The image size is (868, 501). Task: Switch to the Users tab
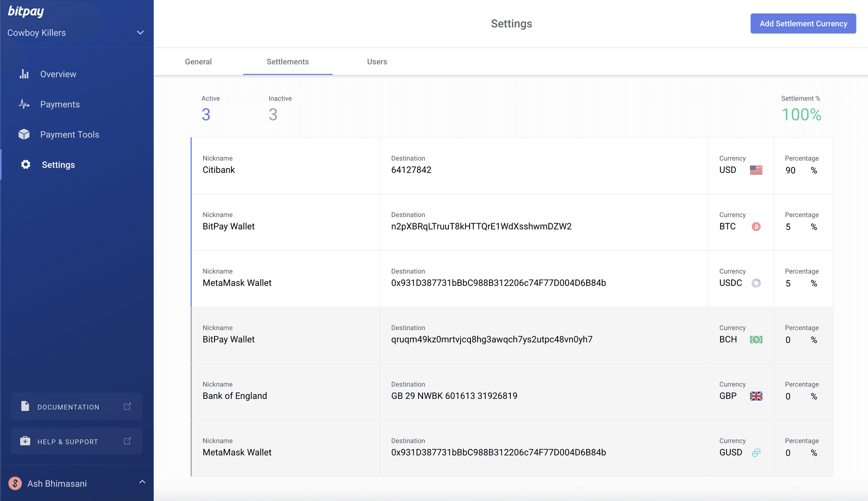pyautogui.click(x=377, y=62)
